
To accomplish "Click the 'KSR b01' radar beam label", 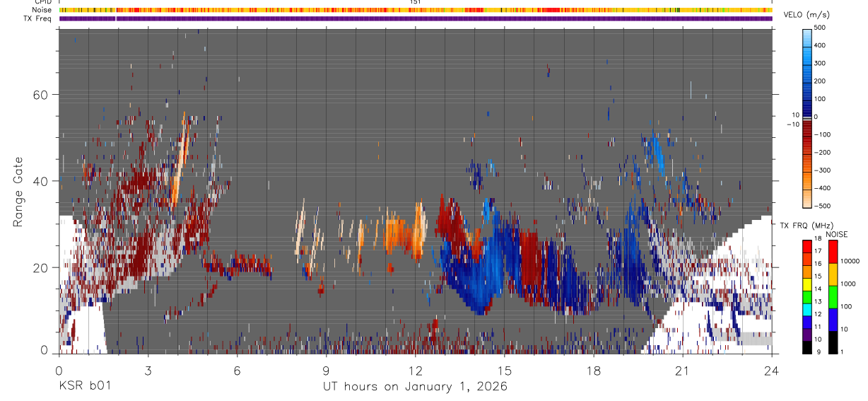I will [x=84, y=386].
